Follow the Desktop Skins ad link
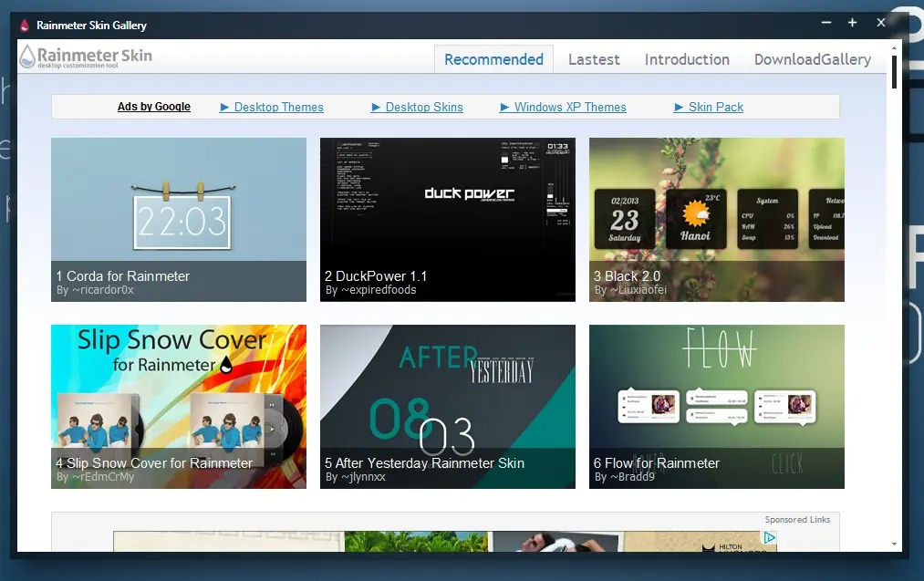This screenshot has height=581, width=924. pos(417,108)
